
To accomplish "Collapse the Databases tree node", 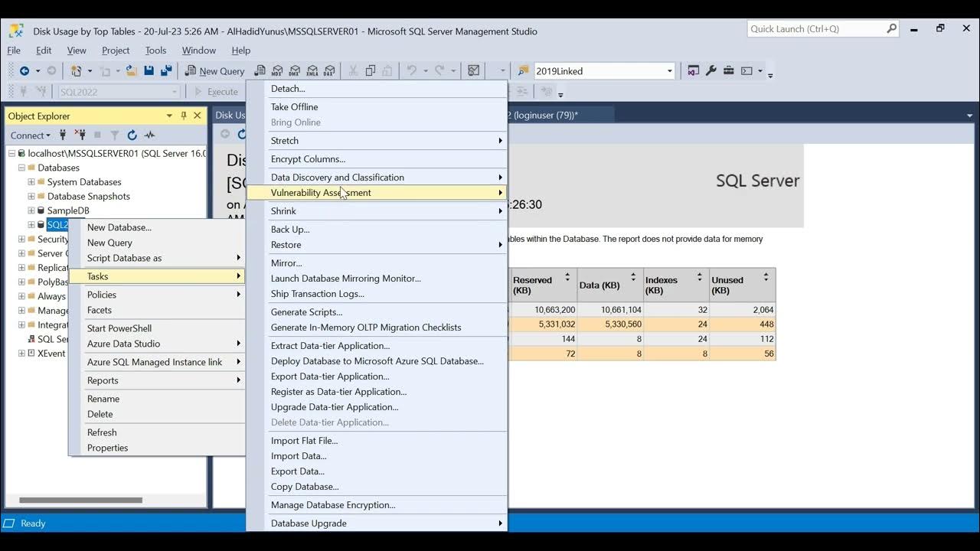I will point(22,168).
